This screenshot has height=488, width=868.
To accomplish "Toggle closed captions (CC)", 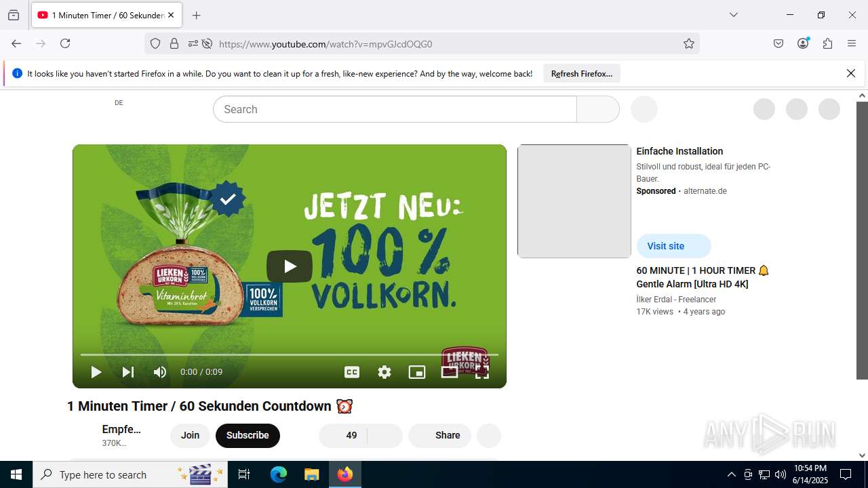I will 352,372.
